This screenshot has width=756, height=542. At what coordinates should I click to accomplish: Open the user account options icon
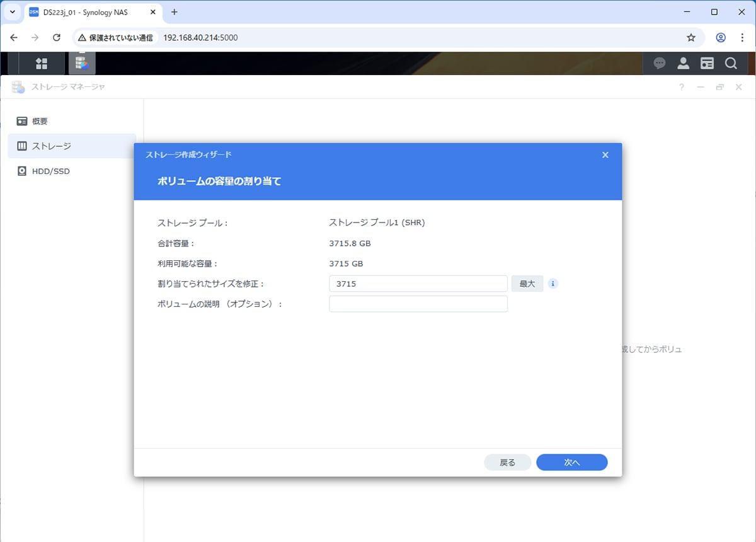[683, 63]
